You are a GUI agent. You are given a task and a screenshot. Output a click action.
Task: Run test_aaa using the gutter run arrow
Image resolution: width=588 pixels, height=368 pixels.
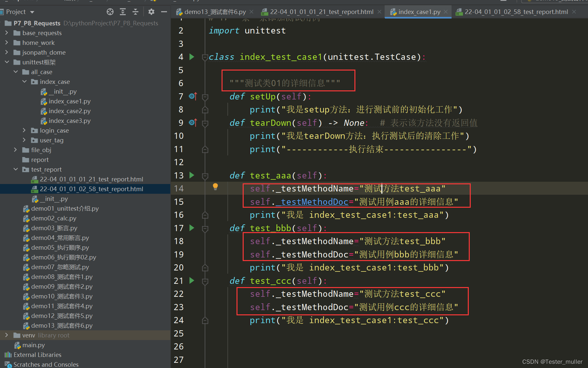[192, 176]
